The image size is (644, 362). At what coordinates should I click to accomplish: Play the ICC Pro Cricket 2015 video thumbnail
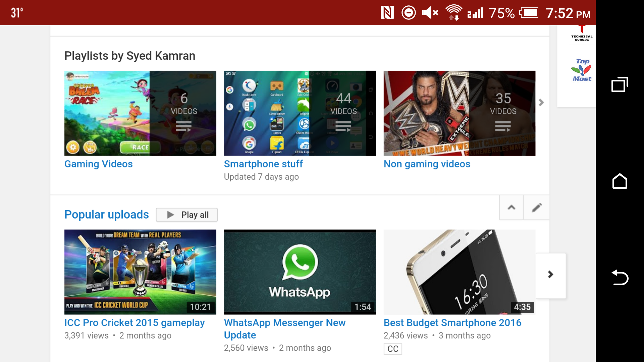pos(140,272)
